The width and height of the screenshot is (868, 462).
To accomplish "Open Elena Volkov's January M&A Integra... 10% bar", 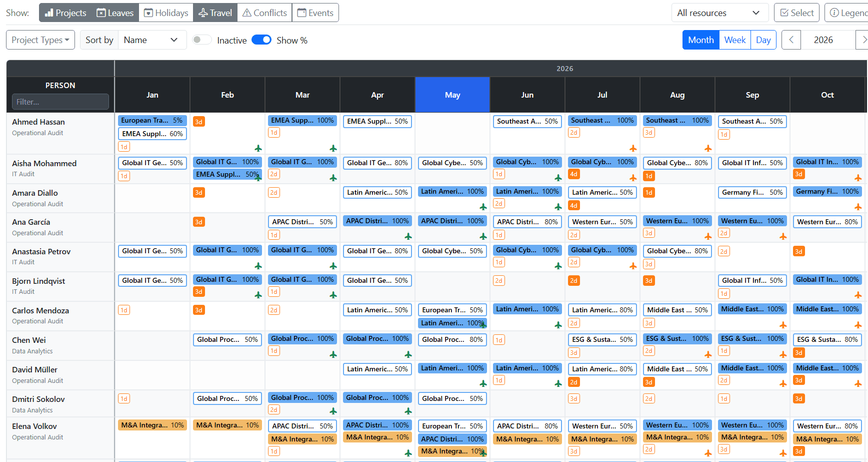I will [152, 425].
